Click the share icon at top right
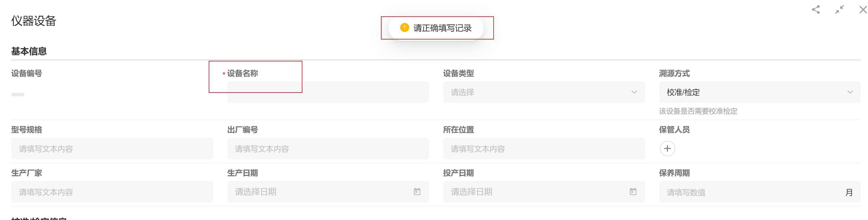868x220 pixels. tap(816, 9)
